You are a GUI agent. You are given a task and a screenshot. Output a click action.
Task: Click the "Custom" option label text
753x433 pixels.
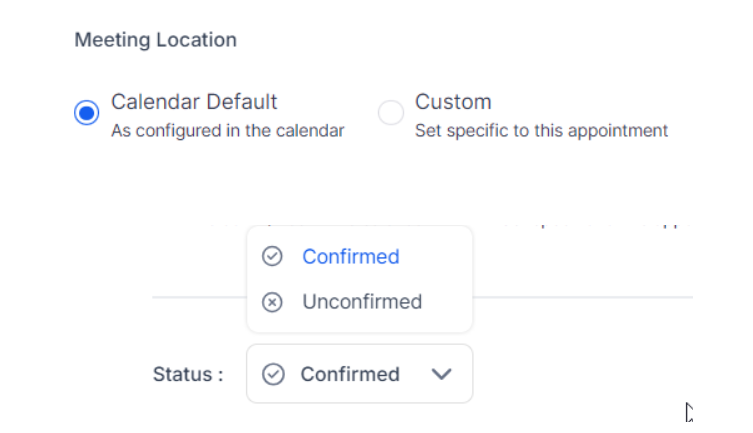point(453,102)
